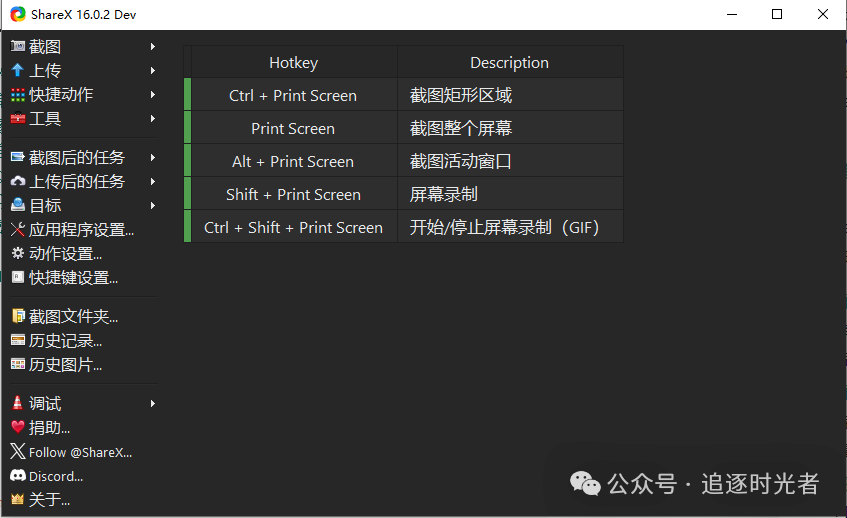Click the colorful grid icon for 快捷动作
The height and width of the screenshot is (518, 847).
tap(18, 95)
